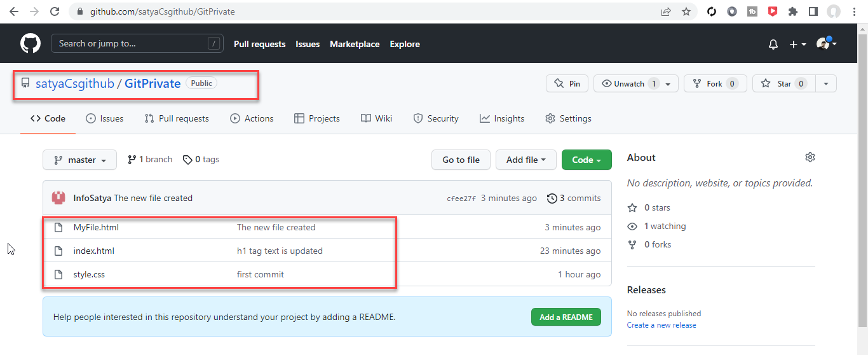
Task: Reload the page in the browser
Action: (x=55, y=11)
